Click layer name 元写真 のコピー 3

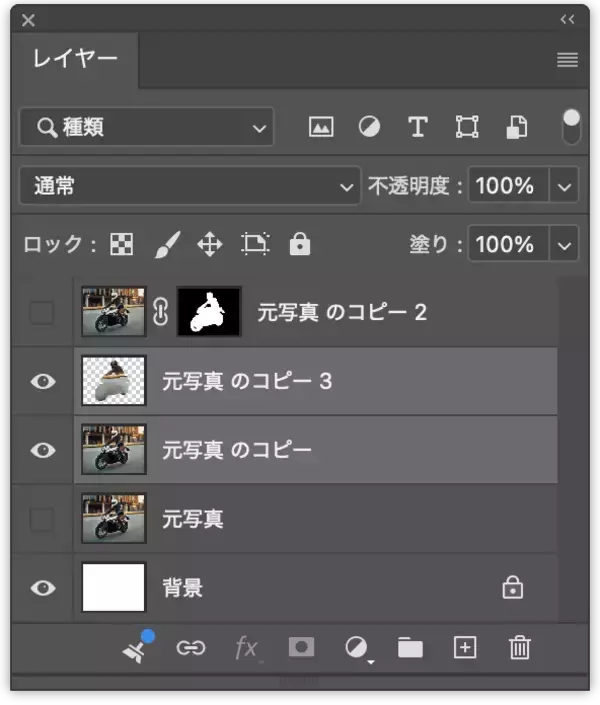coord(247,381)
